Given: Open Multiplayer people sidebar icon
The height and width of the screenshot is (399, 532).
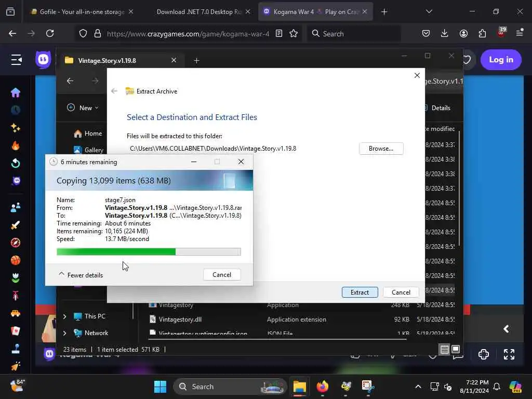Looking at the screenshot, I should pos(15,207).
